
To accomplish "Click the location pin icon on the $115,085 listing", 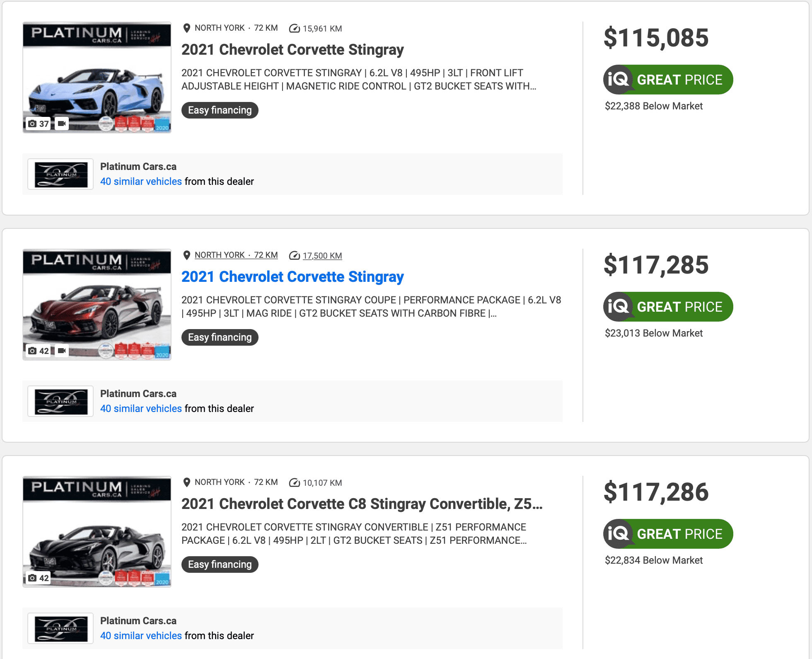I will [187, 28].
